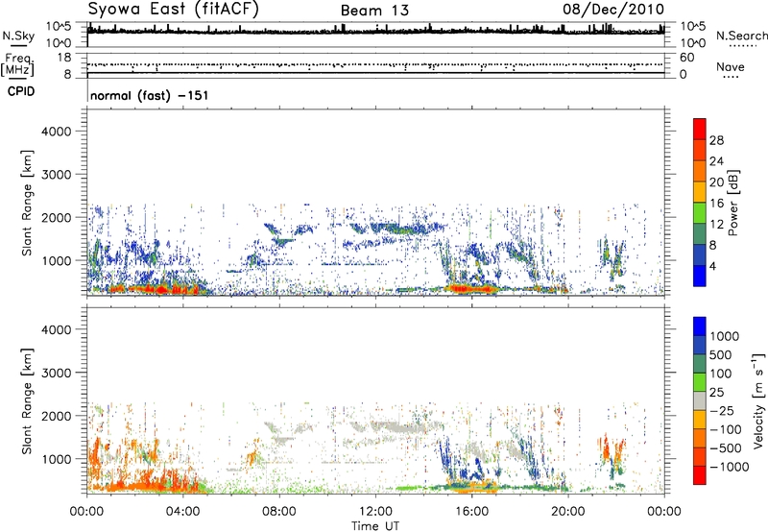Click the noise sky trace in top panel
Image resolution: width=768 pixels, height=532 pixels.
tap(375, 31)
